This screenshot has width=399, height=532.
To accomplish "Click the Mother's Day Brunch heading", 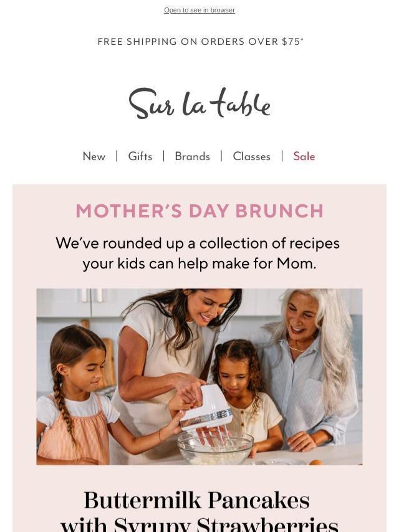I will (x=199, y=211).
